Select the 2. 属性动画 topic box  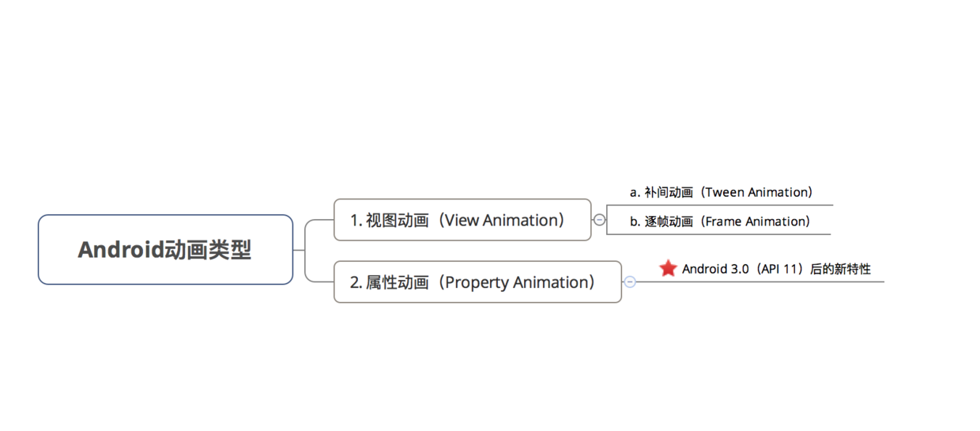coord(477,282)
